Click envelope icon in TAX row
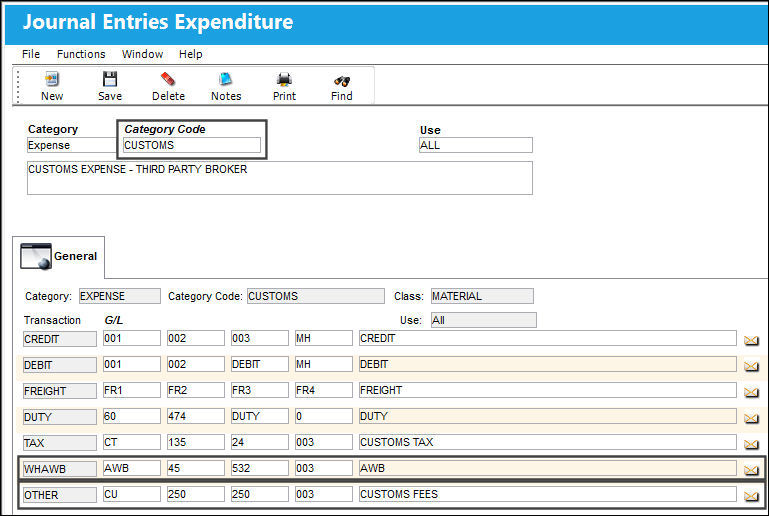 751,444
